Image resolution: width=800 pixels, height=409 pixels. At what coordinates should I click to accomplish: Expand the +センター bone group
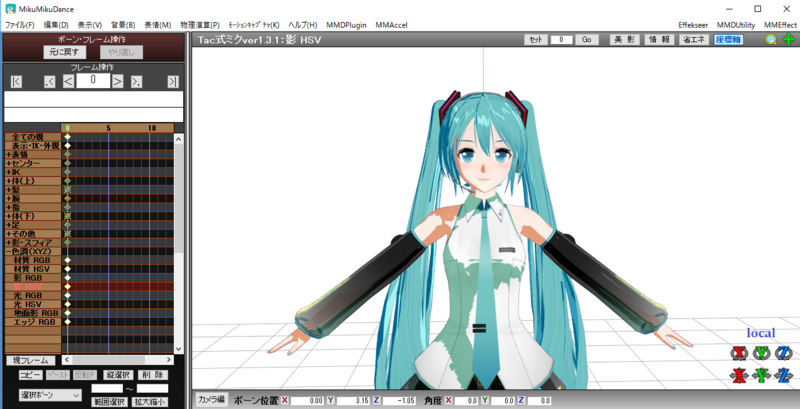(x=33, y=163)
